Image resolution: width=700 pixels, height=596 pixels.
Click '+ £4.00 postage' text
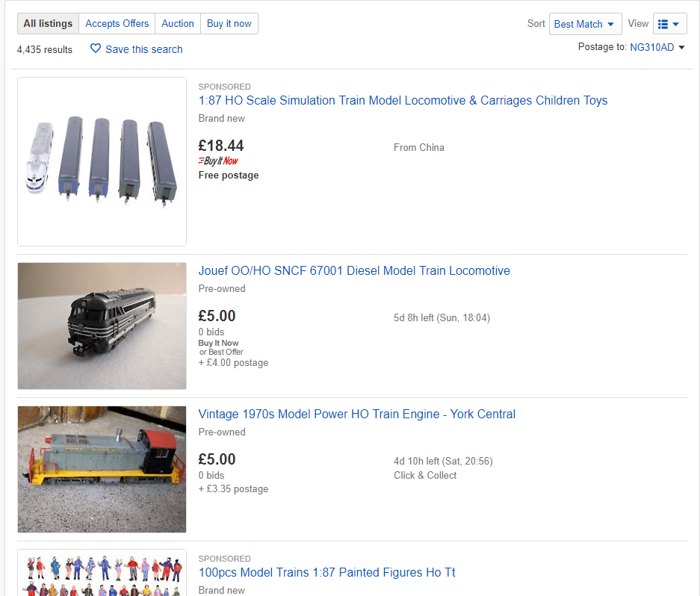[x=233, y=362]
